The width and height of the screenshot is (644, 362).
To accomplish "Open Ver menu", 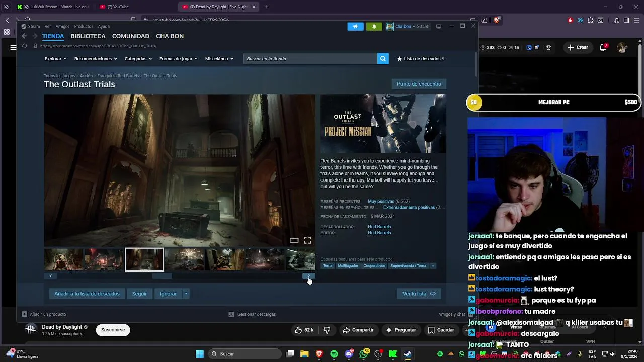I will click(x=48, y=26).
